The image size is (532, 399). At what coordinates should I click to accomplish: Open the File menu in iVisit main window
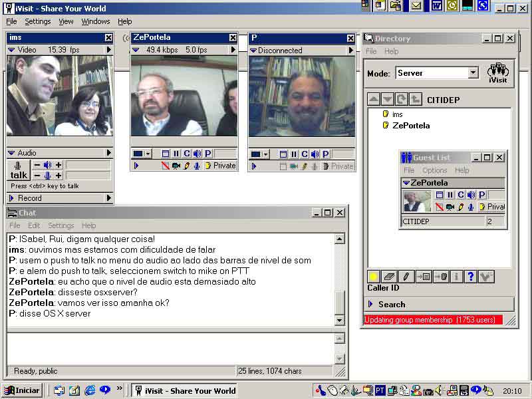(11, 21)
